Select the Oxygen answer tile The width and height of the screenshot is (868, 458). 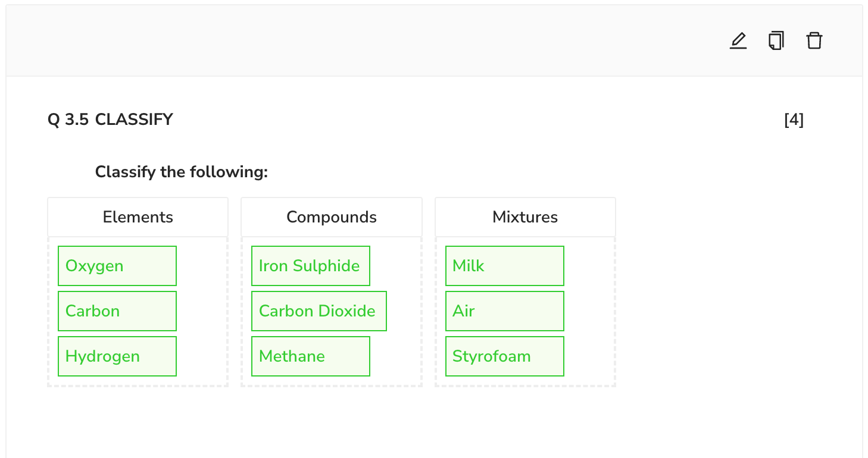pos(117,266)
